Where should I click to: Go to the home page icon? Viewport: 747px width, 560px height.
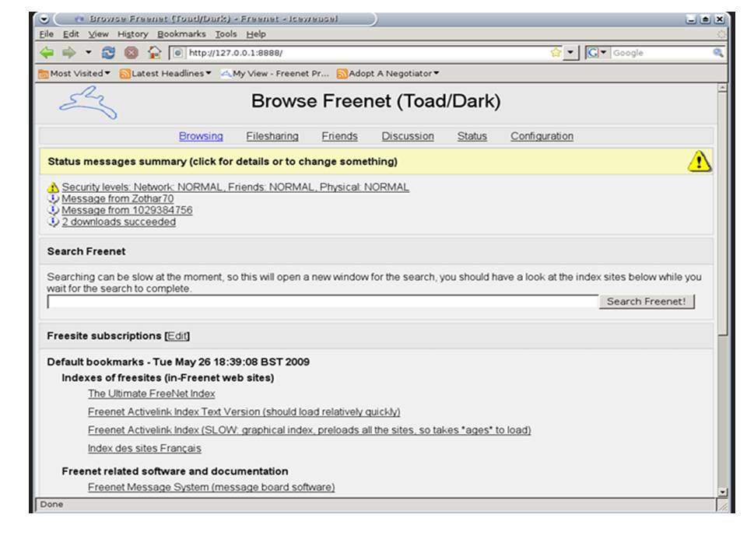point(154,52)
